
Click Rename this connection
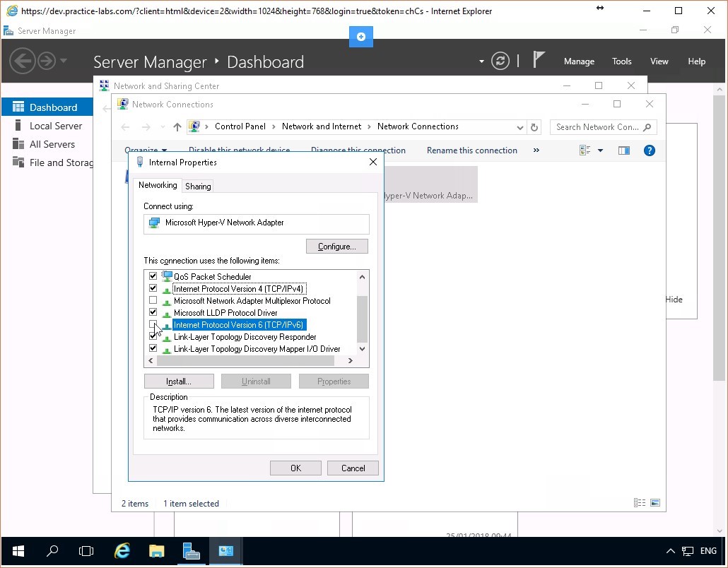471,150
